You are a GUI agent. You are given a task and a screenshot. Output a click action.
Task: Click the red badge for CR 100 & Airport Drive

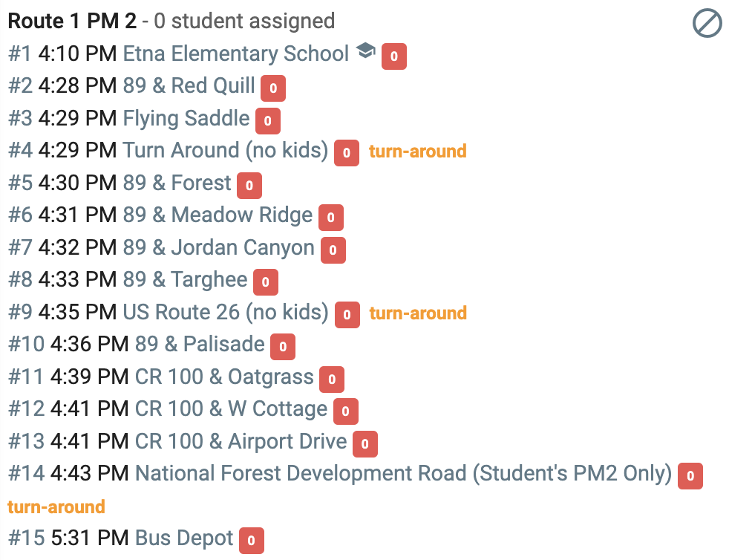tap(365, 443)
